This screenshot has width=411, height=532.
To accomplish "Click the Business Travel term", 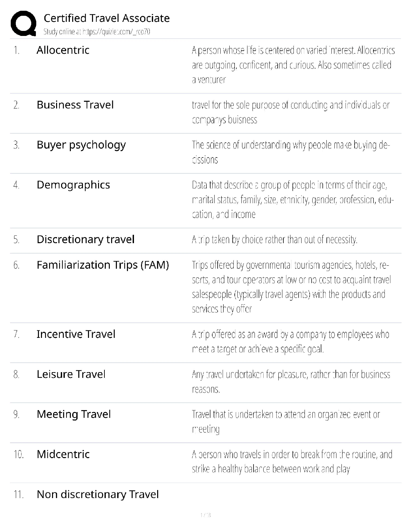I will pyautogui.click(x=75, y=105).
